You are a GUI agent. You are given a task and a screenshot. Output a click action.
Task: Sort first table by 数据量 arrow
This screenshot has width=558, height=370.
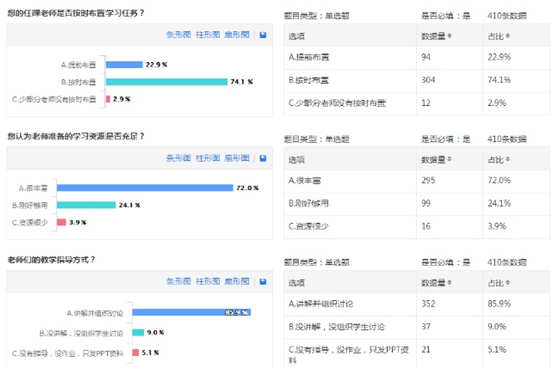[449, 36]
